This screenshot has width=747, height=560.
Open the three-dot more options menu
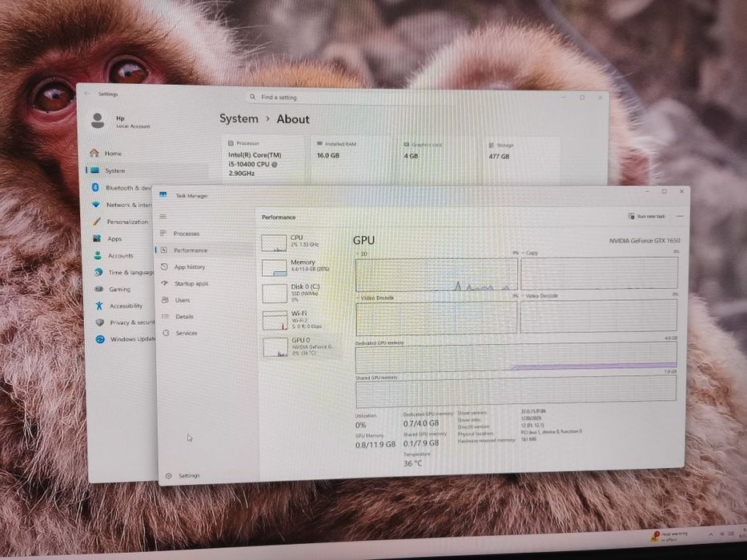point(680,216)
